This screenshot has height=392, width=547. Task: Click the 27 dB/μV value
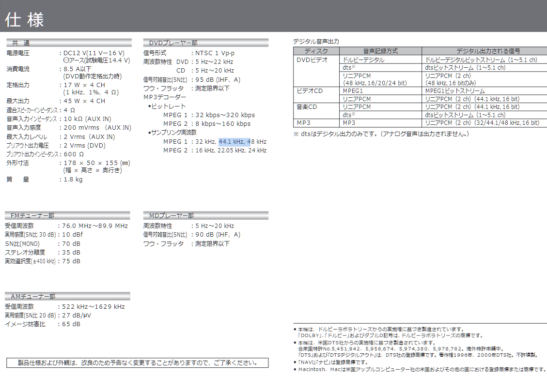point(77,316)
